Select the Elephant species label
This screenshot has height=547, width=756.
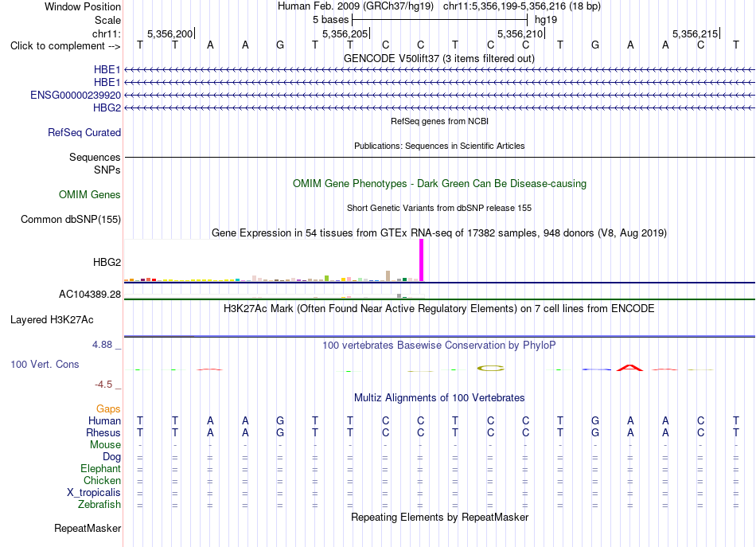(x=101, y=468)
